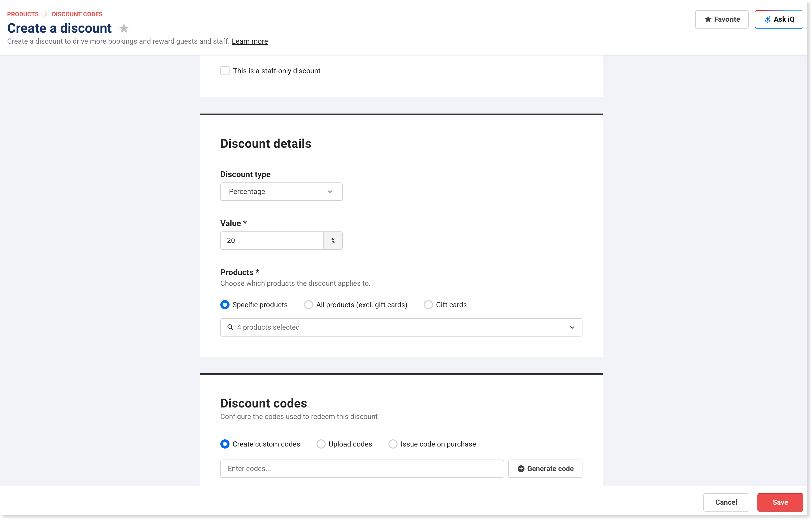Image resolution: width=812 pixels, height=520 pixels.
Task: Go to Products breadcrumb
Action: click(23, 14)
